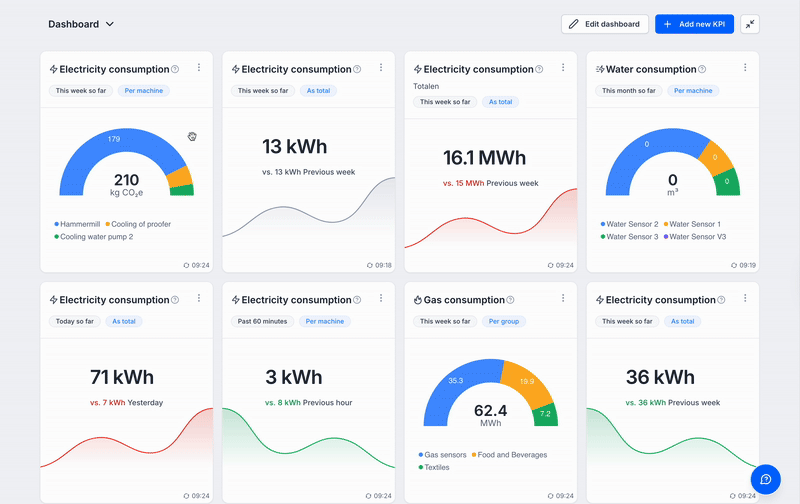800x504 pixels.
Task: Select the Today so far chip
Action: click(75, 321)
